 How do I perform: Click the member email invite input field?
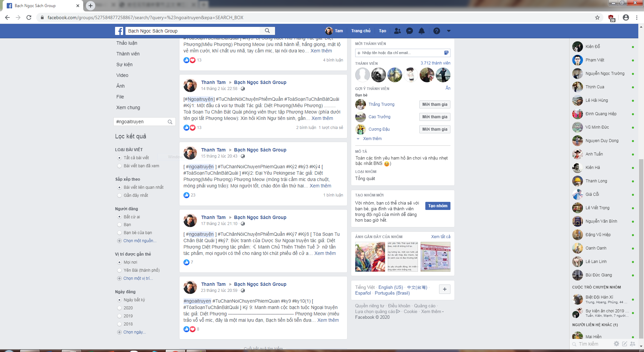point(399,53)
